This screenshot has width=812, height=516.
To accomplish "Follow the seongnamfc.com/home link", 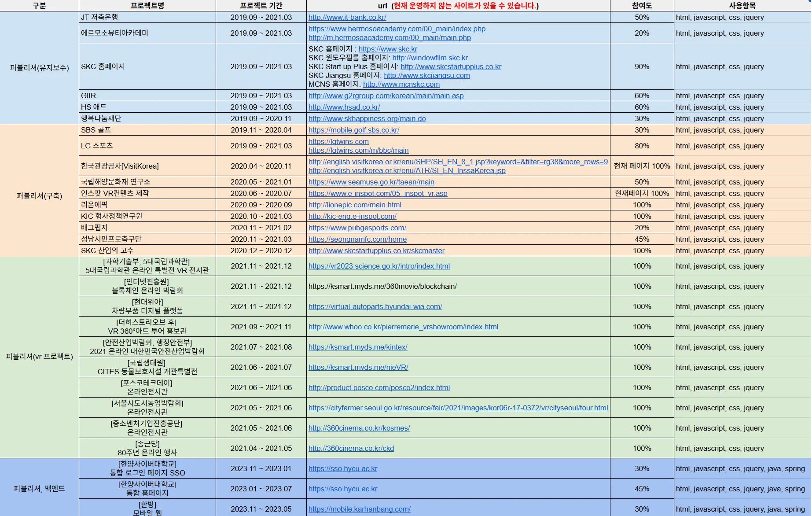I will click(x=357, y=240).
